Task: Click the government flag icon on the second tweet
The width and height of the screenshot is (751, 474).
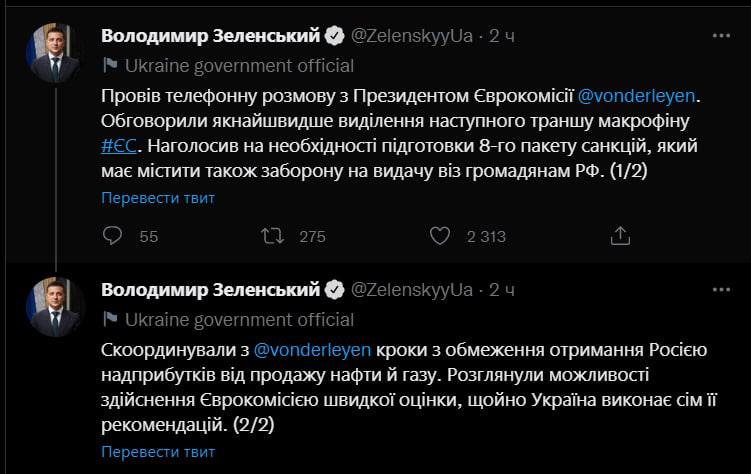Action: click(x=110, y=320)
